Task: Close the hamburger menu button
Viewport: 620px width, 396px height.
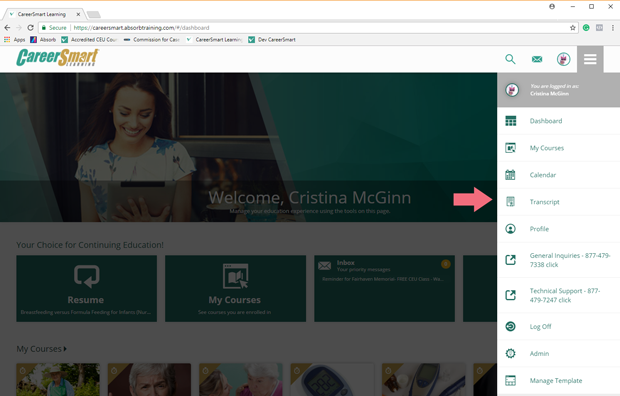Action: (x=590, y=59)
